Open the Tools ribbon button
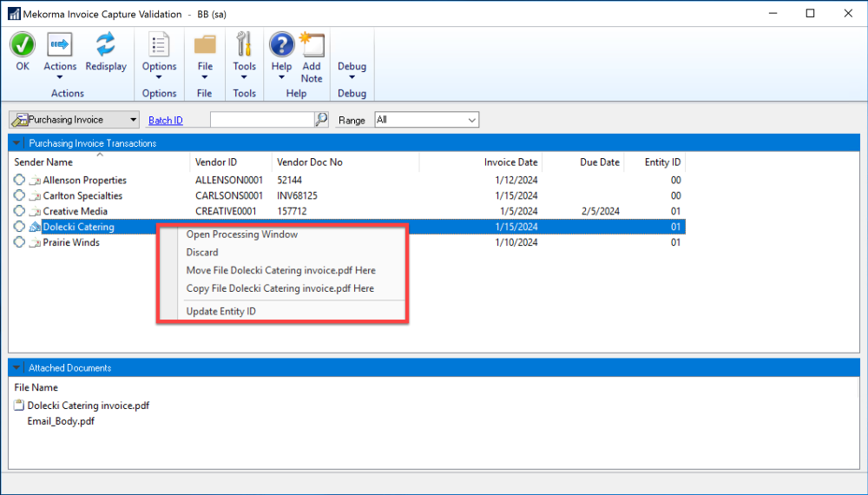This screenshot has width=868, height=495. 244,56
